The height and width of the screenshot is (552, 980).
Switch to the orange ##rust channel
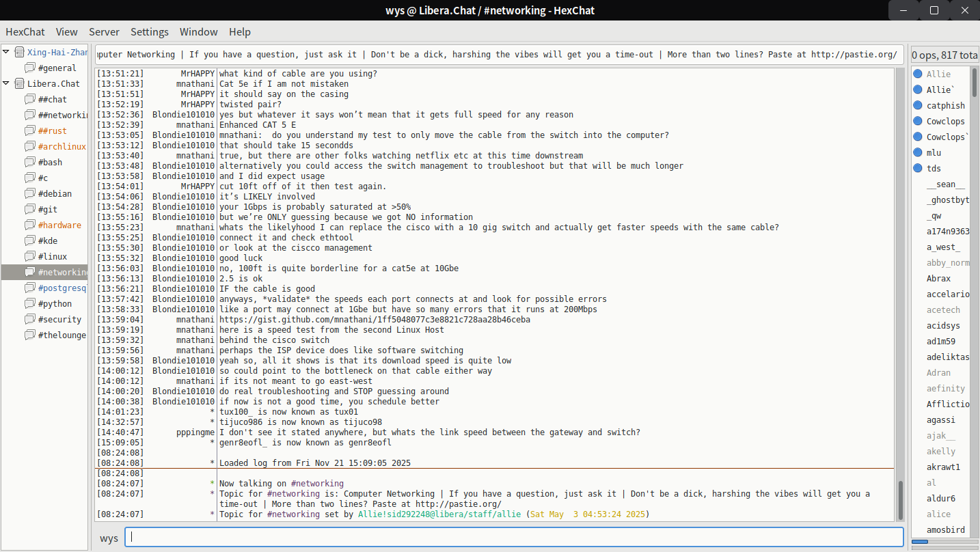[x=53, y=130]
